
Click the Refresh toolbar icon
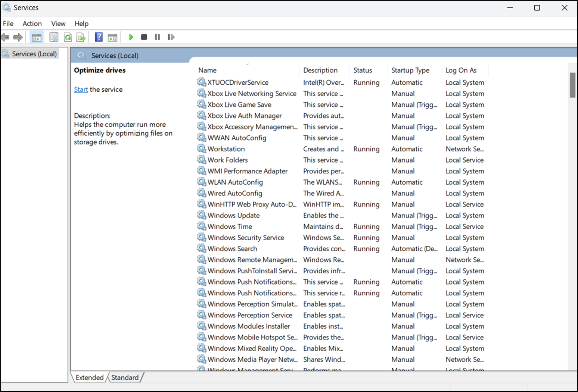[68, 37]
